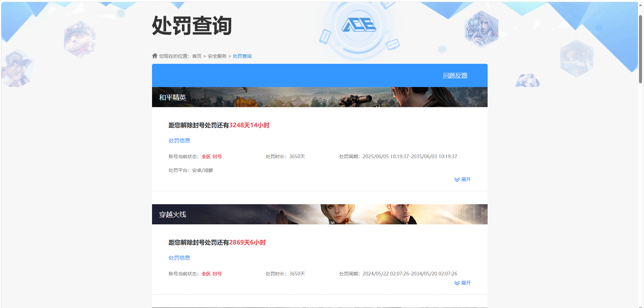Viewport: 644px width, 308px height.
Task: Click the 和平精英 game banner
Action: click(319, 97)
